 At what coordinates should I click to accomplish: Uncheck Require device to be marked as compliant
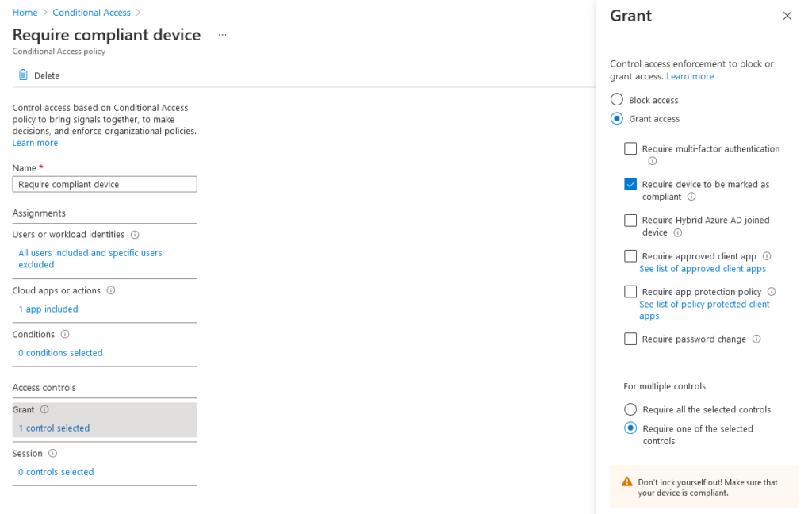pyautogui.click(x=630, y=185)
